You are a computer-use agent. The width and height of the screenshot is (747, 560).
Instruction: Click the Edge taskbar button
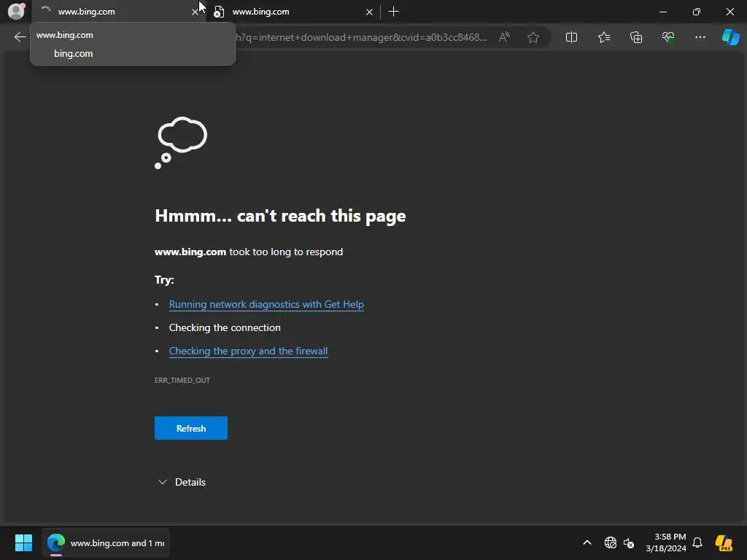pyautogui.click(x=106, y=542)
